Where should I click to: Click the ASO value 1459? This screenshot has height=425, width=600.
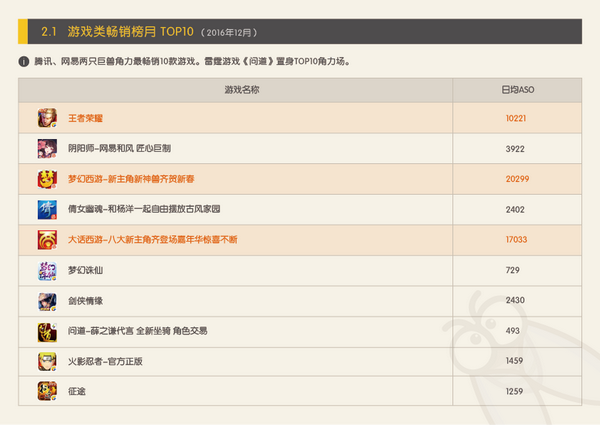click(514, 361)
